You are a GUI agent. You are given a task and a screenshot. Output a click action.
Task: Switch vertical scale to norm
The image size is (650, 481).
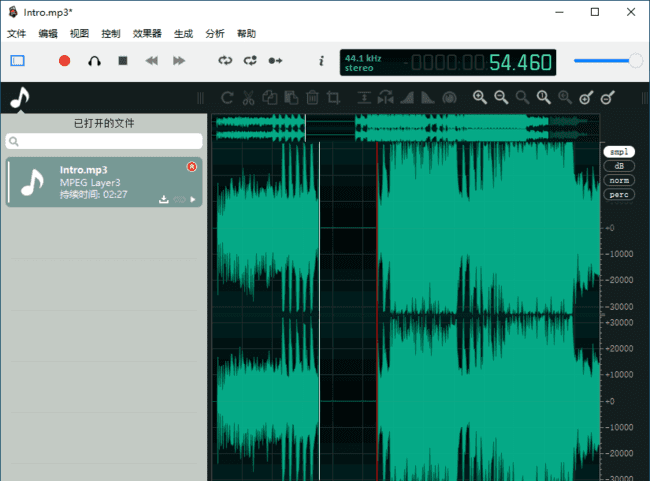(619, 180)
